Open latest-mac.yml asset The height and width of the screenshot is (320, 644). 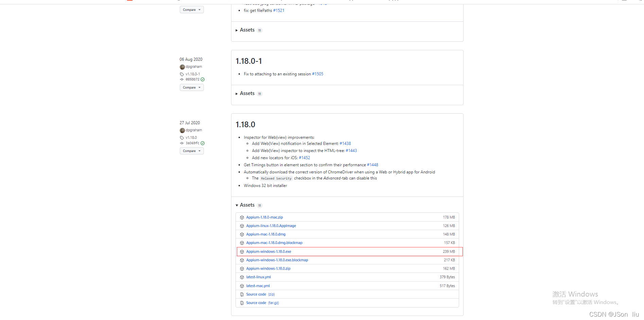click(258, 286)
